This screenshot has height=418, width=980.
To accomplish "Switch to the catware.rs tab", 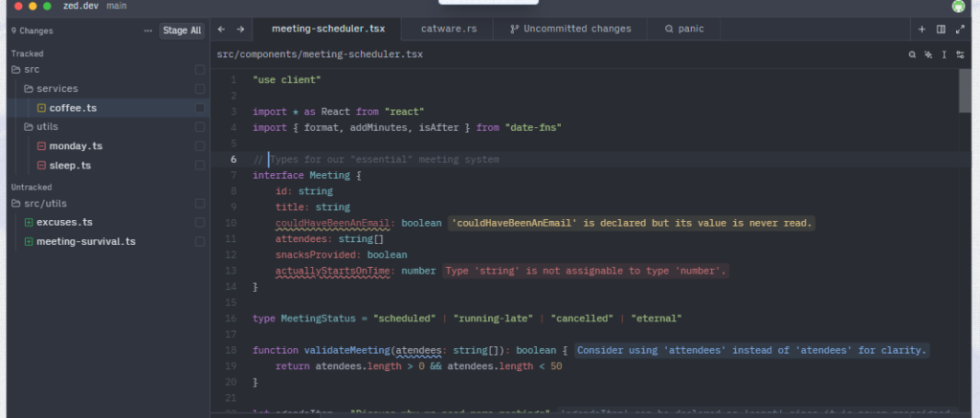I will click(x=447, y=29).
